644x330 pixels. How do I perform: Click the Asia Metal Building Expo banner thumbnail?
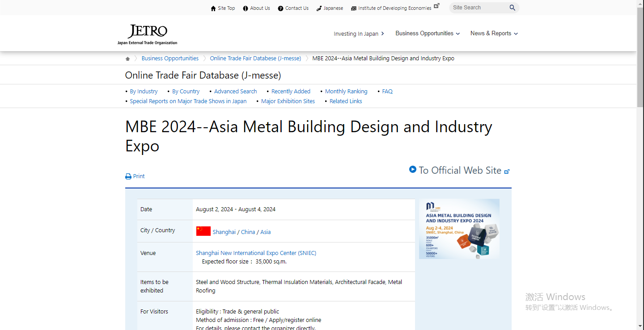pyautogui.click(x=459, y=229)
